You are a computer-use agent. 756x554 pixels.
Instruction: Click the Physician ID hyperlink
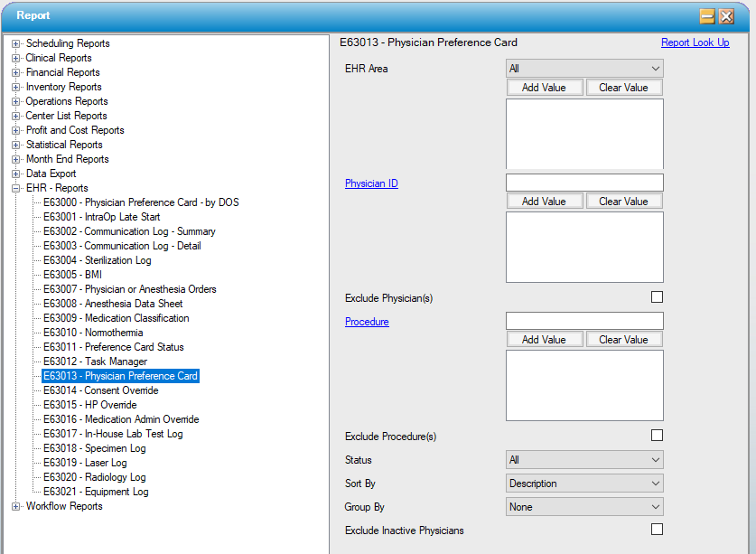click(x=371, y=183)
